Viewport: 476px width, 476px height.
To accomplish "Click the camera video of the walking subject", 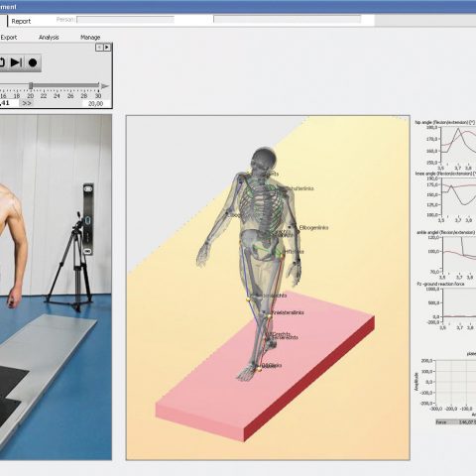I will point(56,287).
